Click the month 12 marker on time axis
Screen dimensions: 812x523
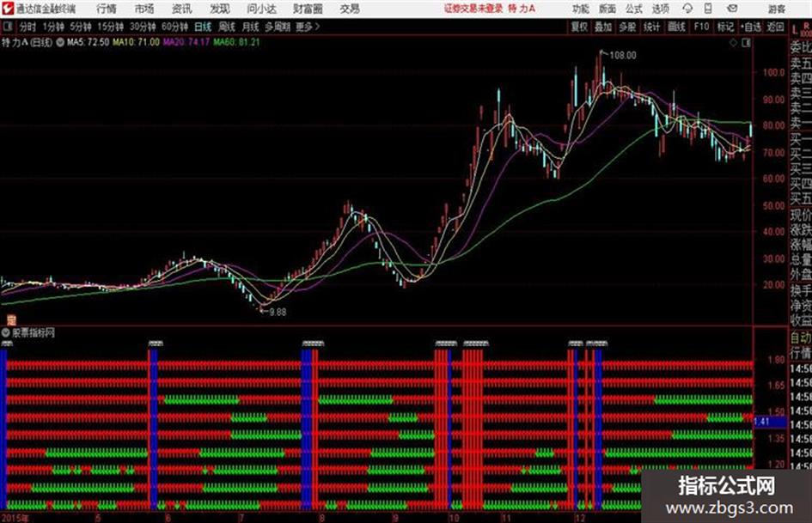[x=581, y=518]
